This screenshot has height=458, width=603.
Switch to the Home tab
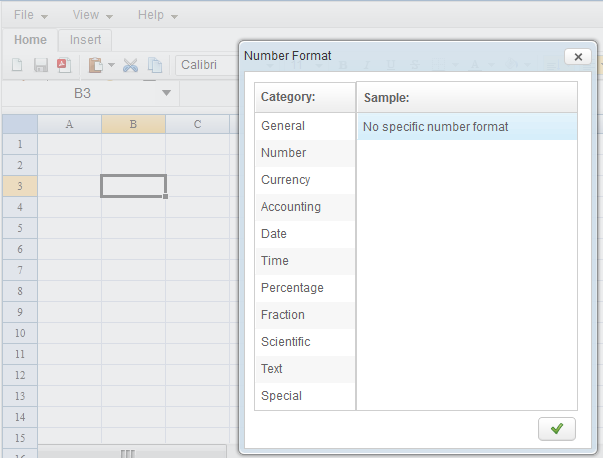(30, 40)
